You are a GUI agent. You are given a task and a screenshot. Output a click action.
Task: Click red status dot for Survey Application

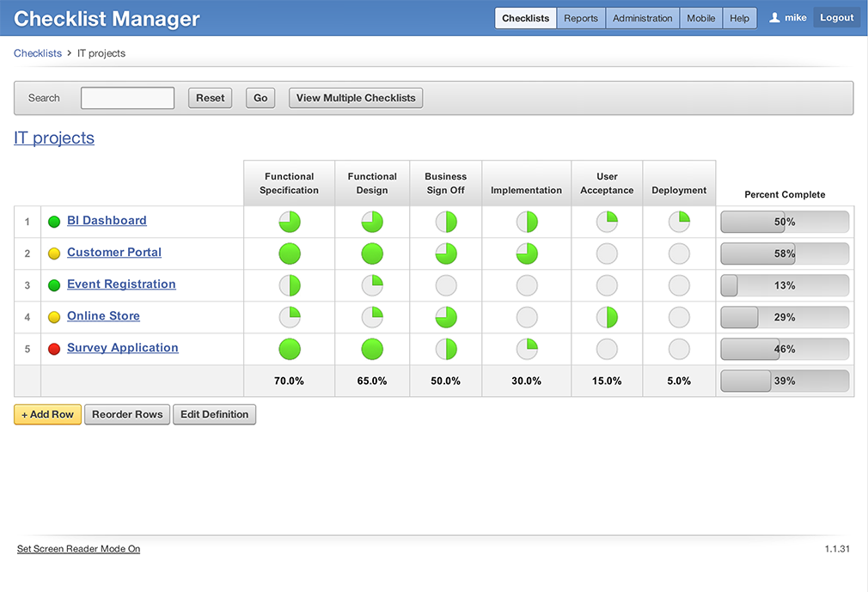click(x=53, y=349)
